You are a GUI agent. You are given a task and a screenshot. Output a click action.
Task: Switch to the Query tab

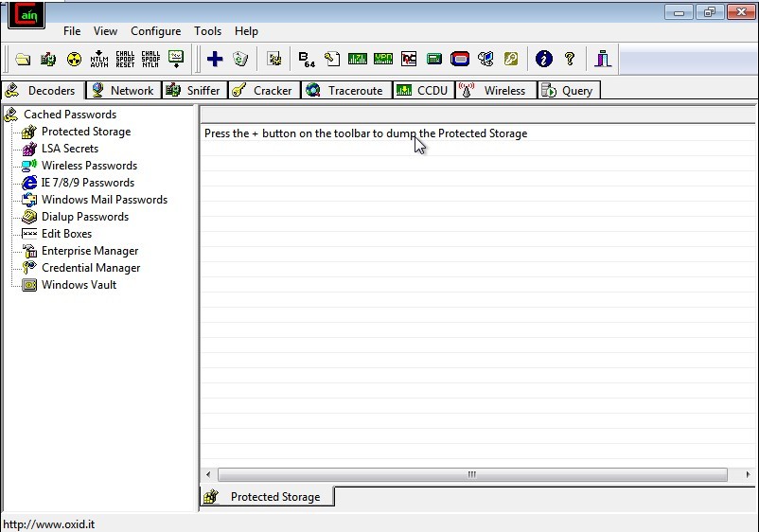point(569,91)
